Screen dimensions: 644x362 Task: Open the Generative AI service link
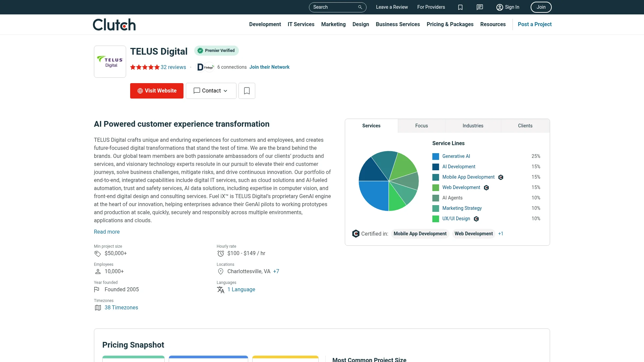click(456, 157)
